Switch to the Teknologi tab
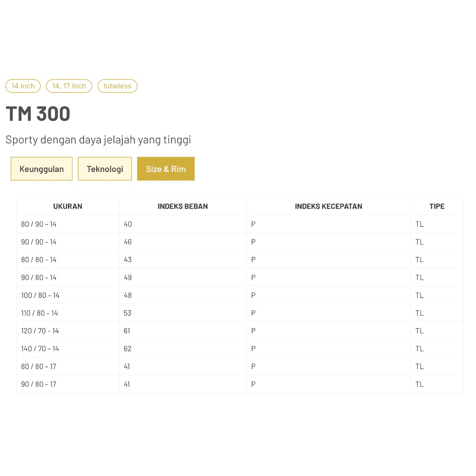476x476 pixels. (x=105, y=169)
